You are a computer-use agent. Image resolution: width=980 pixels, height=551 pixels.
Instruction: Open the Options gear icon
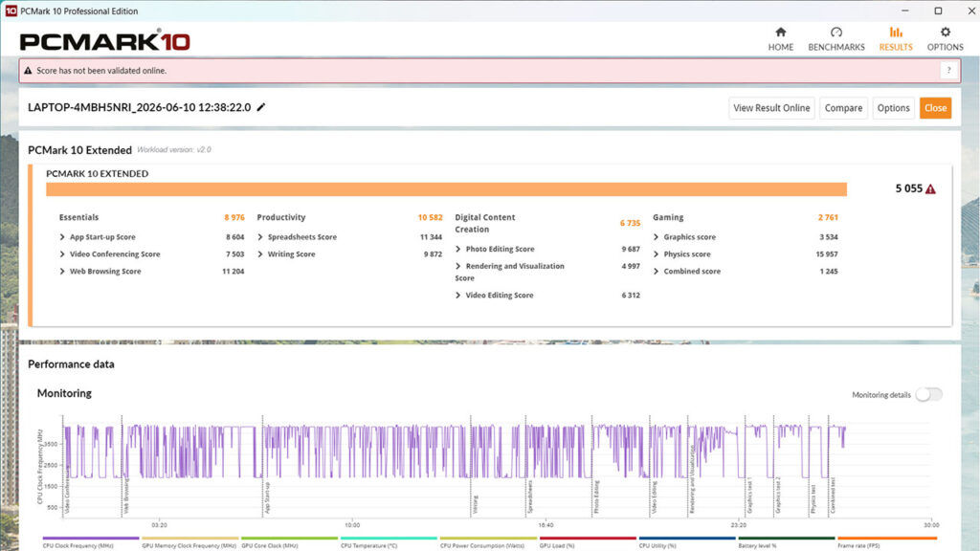click(x=945, y=32)
